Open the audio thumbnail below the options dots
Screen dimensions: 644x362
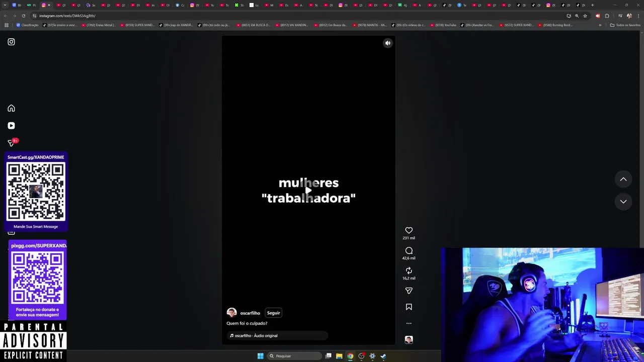coord(409,340)
